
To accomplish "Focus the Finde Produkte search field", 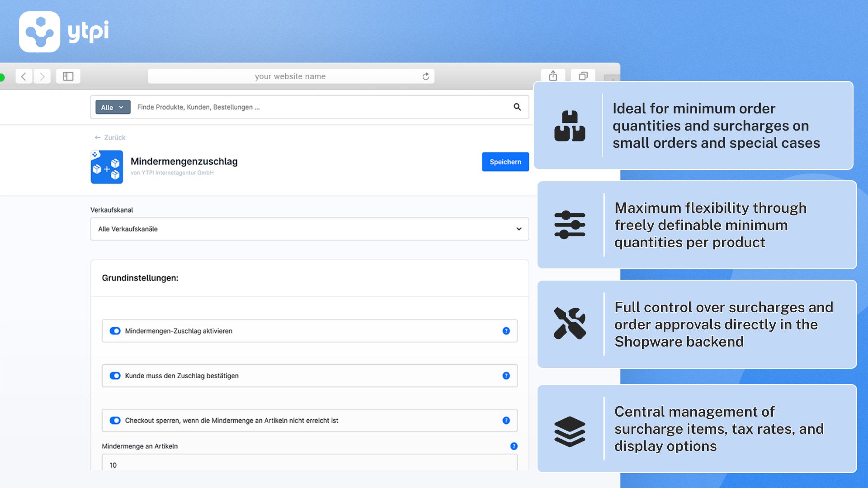I will (316, 107).
